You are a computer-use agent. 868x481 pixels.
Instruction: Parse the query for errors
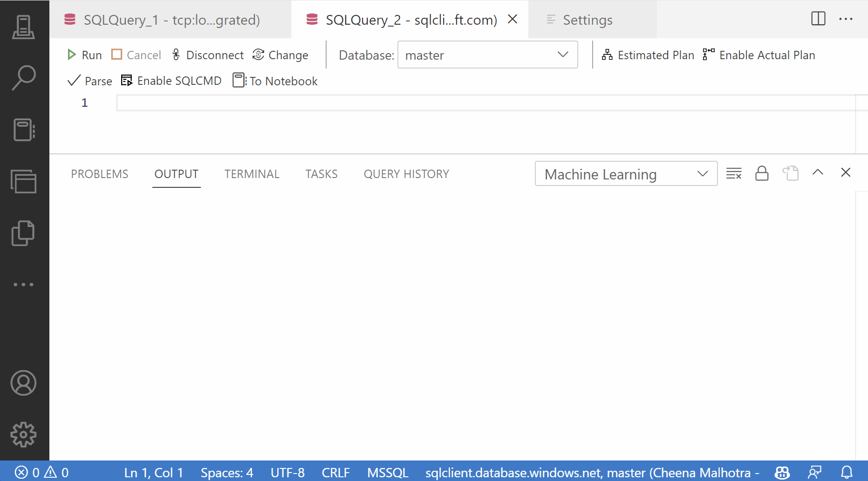pyautogui.click(x=89, y=80)
